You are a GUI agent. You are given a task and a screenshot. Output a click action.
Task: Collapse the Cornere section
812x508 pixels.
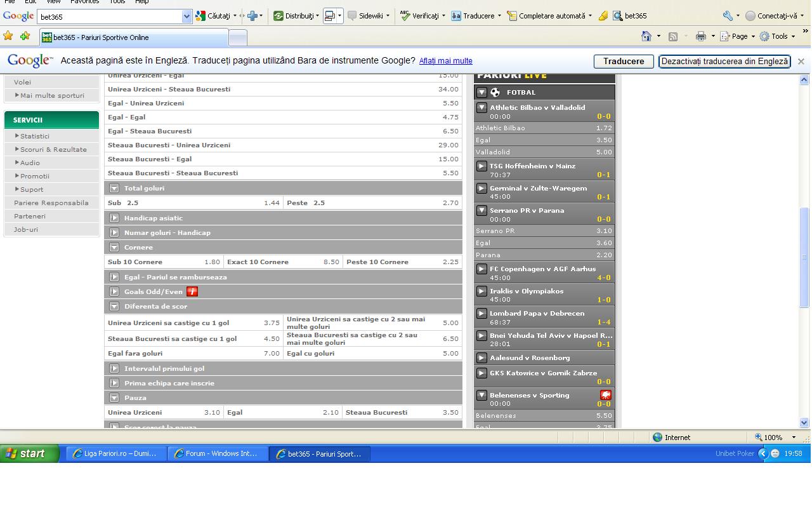114,247
